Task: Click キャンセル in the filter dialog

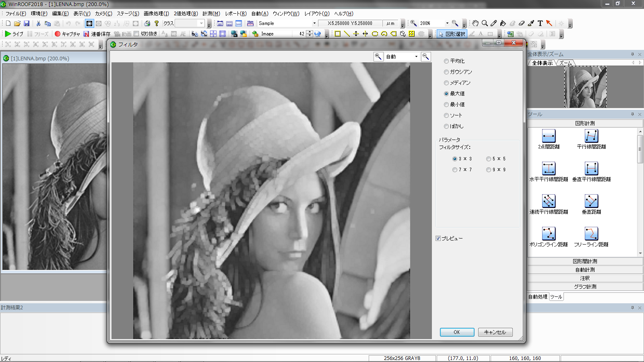Action: coord(495,332)
